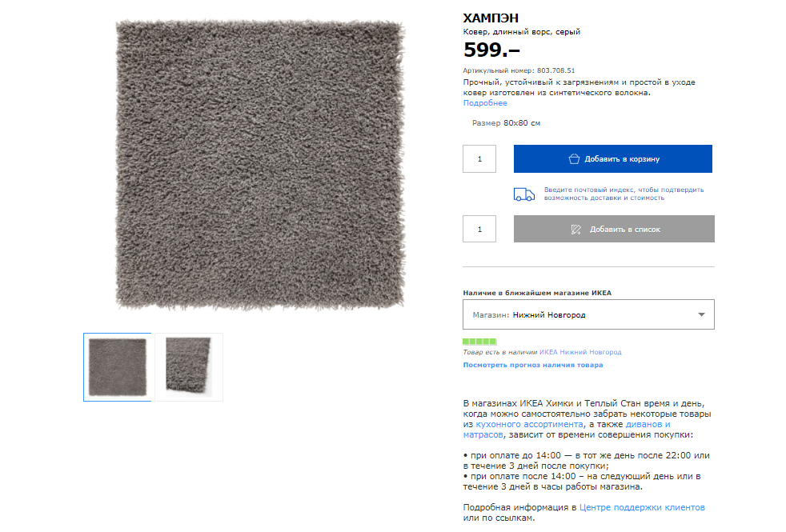The height and width of the screenshot is (532, 786).
Task: Click the basket icon on the add-to-cart button
Action: coord(574,158)
